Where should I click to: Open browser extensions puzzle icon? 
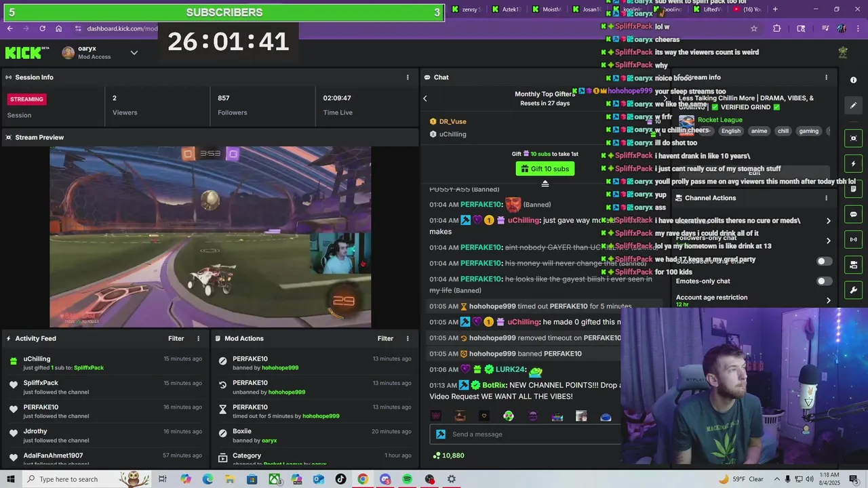pyautogui.click(x=777, y=28)
